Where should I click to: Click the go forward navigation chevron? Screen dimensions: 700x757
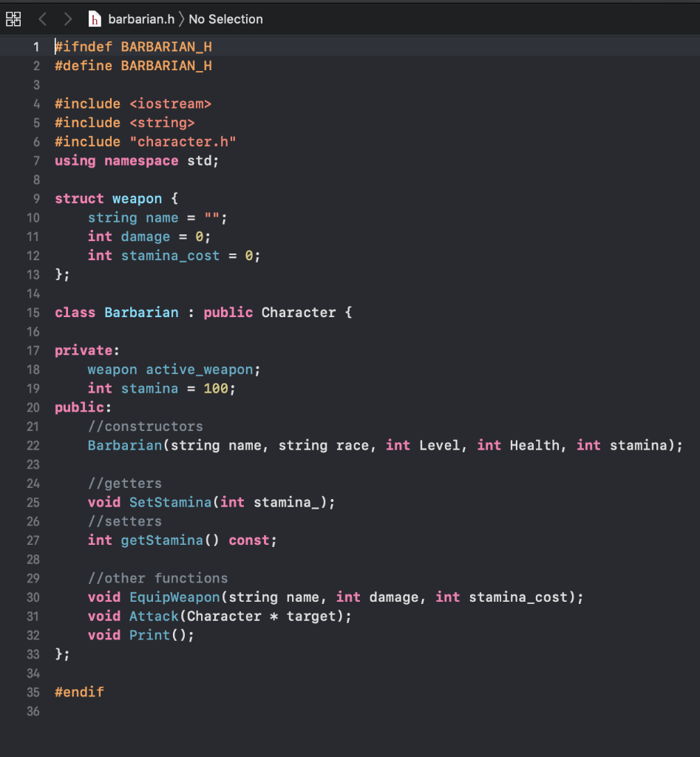(x=67, y=18)
